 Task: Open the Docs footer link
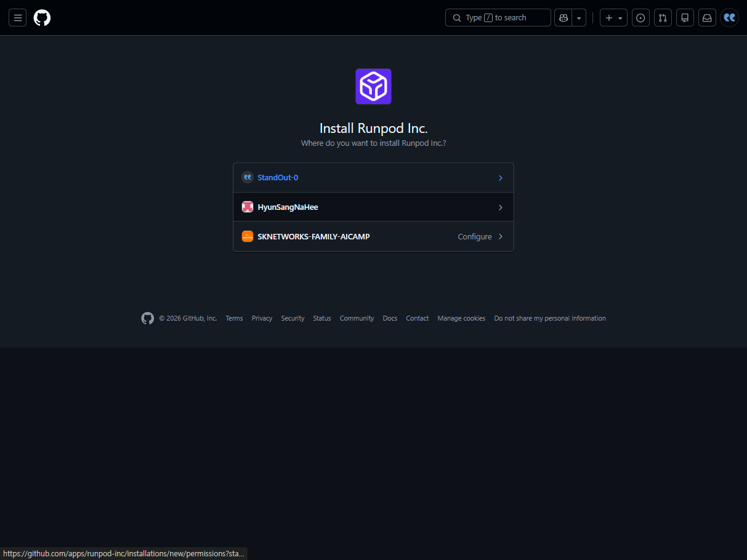390,318
